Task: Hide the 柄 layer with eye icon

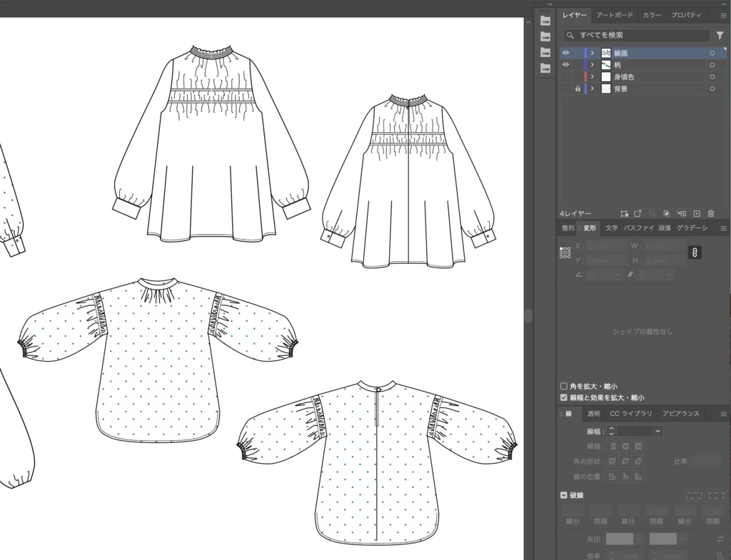Action: (x=565, y=65)
